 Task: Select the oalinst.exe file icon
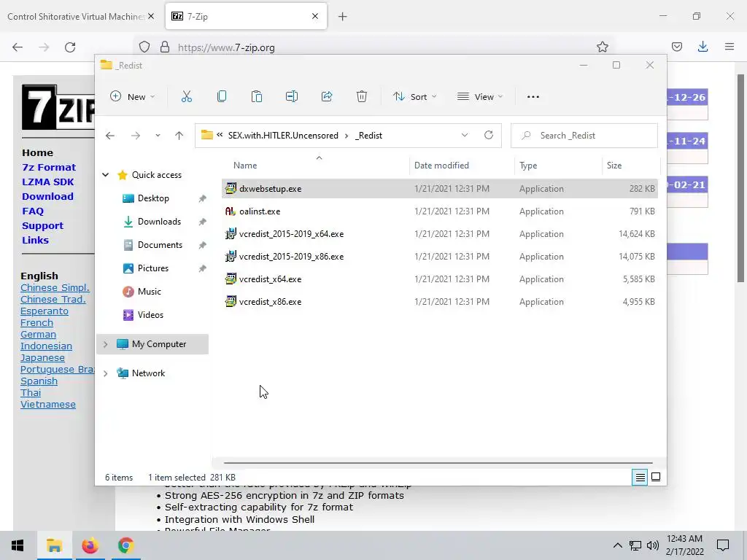click(231, 211)
